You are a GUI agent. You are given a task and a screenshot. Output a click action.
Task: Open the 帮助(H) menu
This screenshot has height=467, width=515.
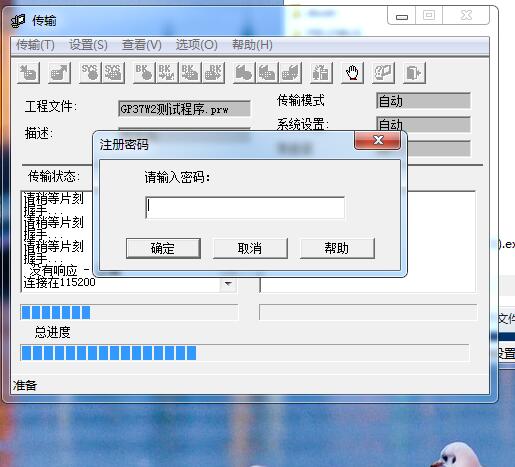(252, 45)
